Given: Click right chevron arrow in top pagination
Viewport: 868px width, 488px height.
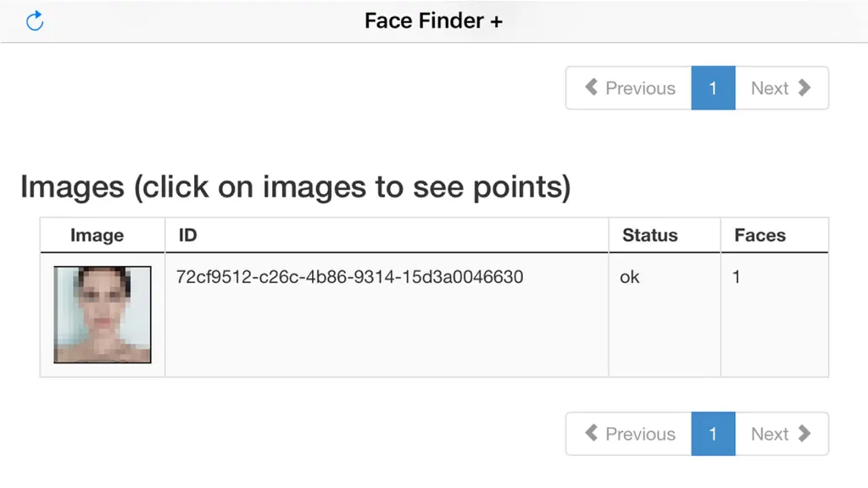Looking at the screenshot, I should [x=804, y=87].
